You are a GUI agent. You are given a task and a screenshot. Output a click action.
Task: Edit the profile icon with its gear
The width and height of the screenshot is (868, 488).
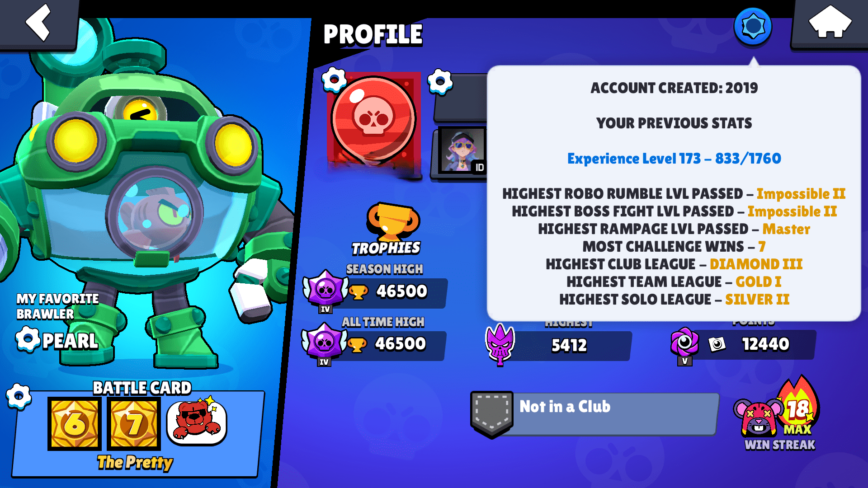point(334,80)
